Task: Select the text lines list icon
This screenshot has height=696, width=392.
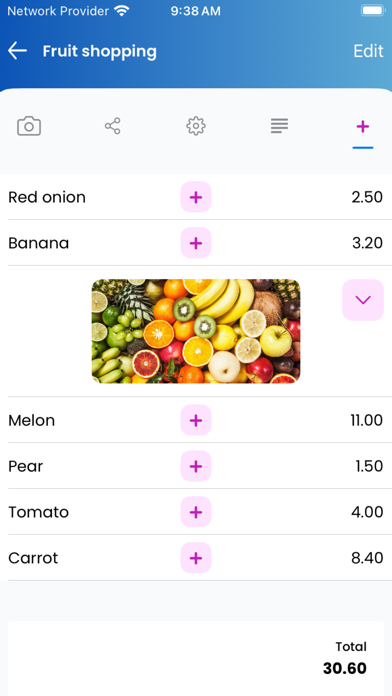Action: click(279, 126)
